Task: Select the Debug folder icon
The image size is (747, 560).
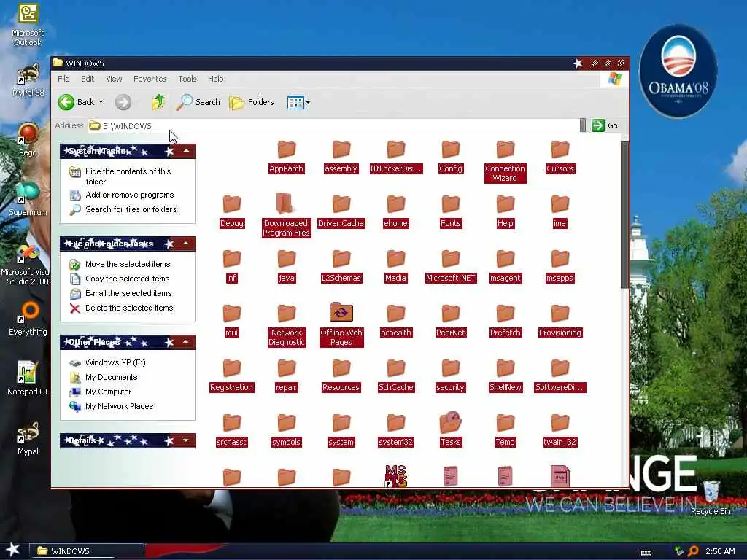Action: [x=232, y=204]
